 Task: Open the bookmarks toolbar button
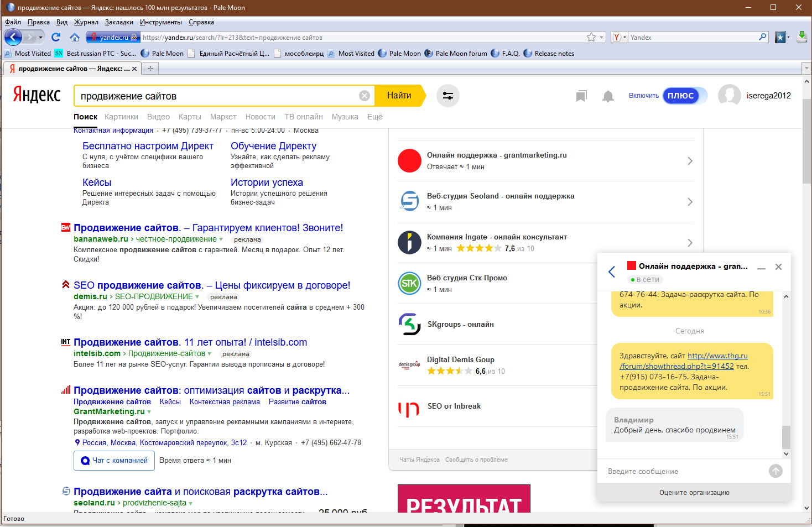781,37
